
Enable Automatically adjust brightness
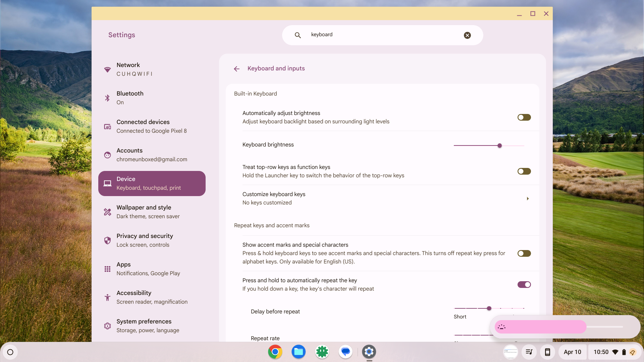524,117
